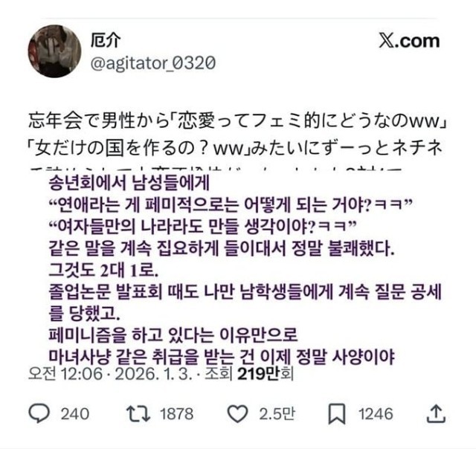
Task: Bookmark the tweet with the bookmark icon
Action: coord(337,414)
